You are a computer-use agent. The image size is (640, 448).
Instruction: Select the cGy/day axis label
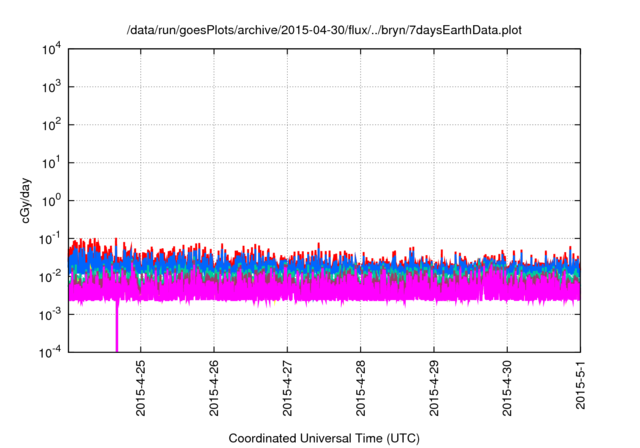(26, 200)
